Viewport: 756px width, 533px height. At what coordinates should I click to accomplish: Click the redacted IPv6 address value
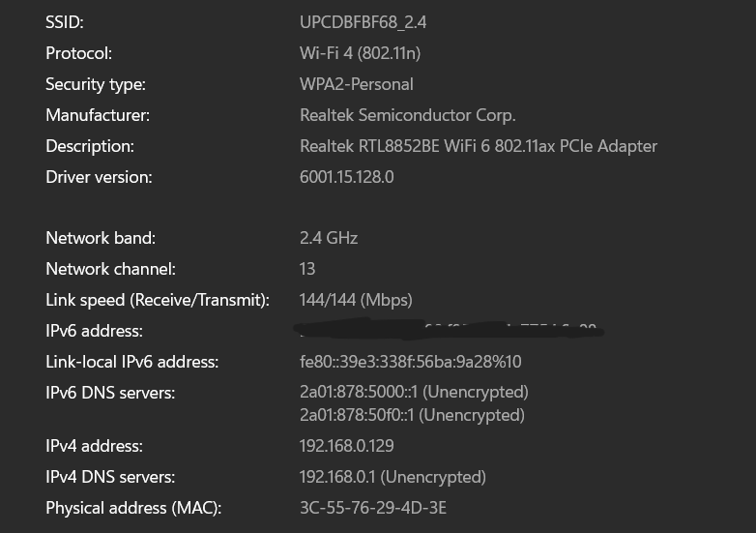coord(449,330)
